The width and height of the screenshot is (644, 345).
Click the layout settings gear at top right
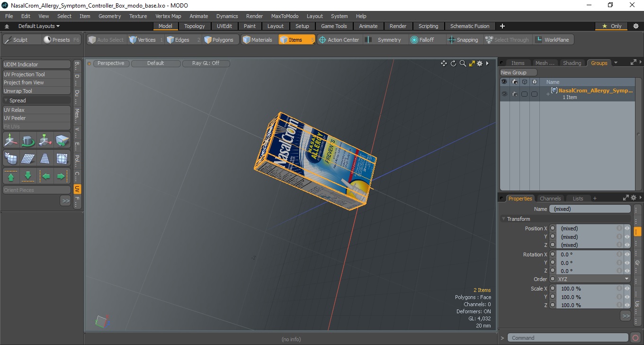(636, 26)
